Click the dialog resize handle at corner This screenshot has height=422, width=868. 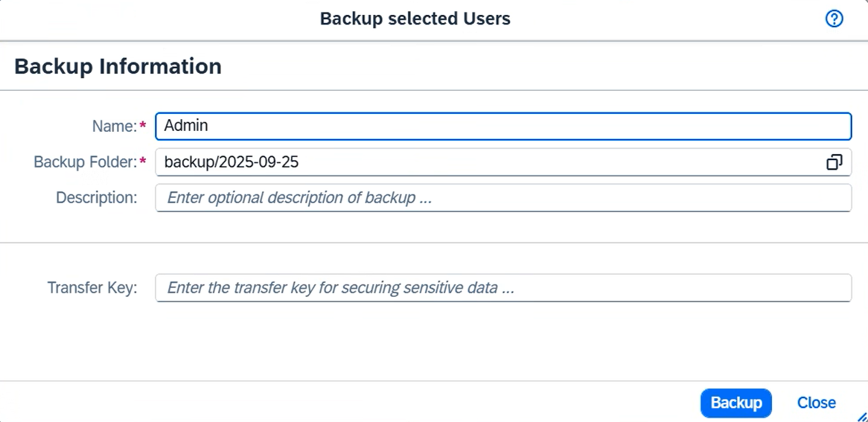861,416
